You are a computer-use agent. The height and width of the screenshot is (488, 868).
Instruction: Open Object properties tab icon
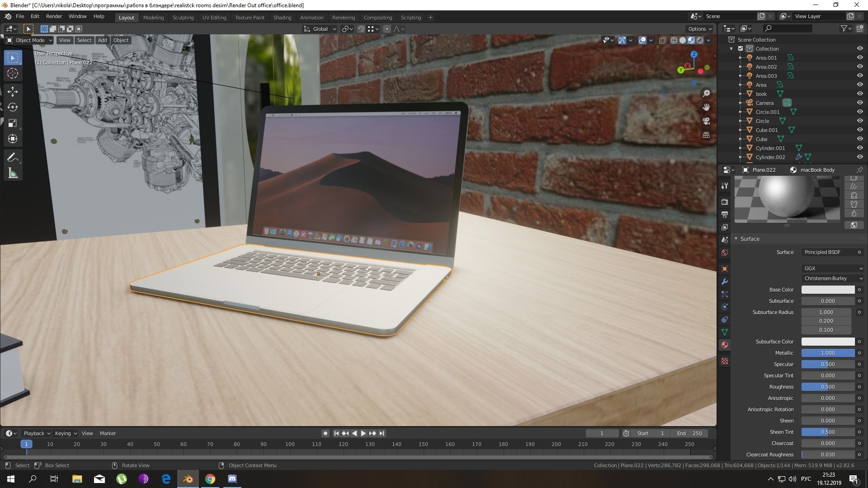(x=725, y=269)
